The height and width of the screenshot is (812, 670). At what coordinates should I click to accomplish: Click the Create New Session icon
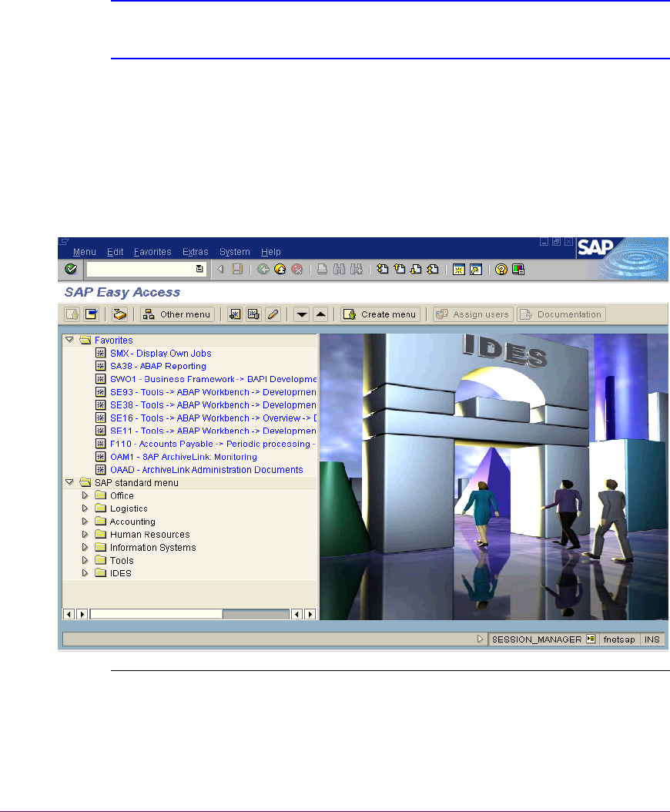[x=459, y=270]
